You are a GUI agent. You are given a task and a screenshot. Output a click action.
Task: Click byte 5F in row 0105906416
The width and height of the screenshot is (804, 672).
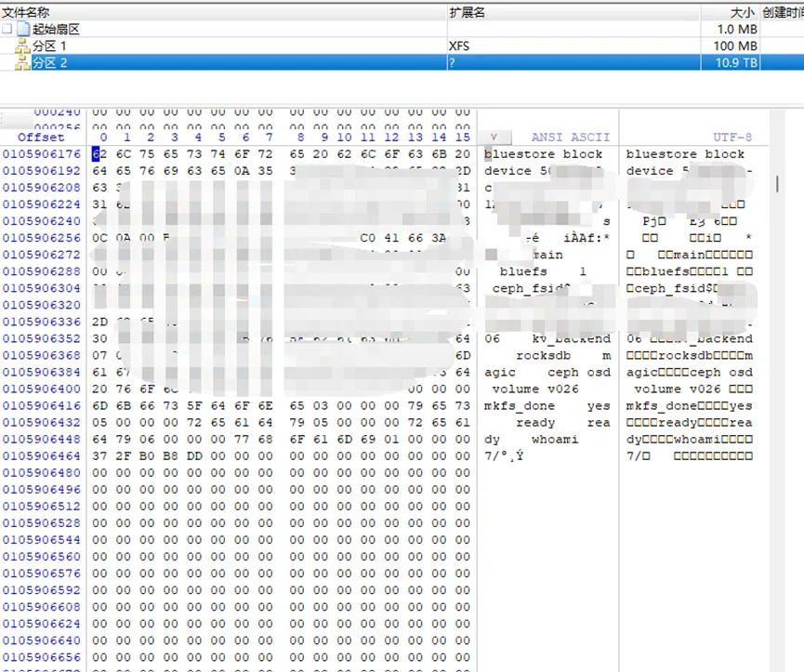tap(194, 405)
